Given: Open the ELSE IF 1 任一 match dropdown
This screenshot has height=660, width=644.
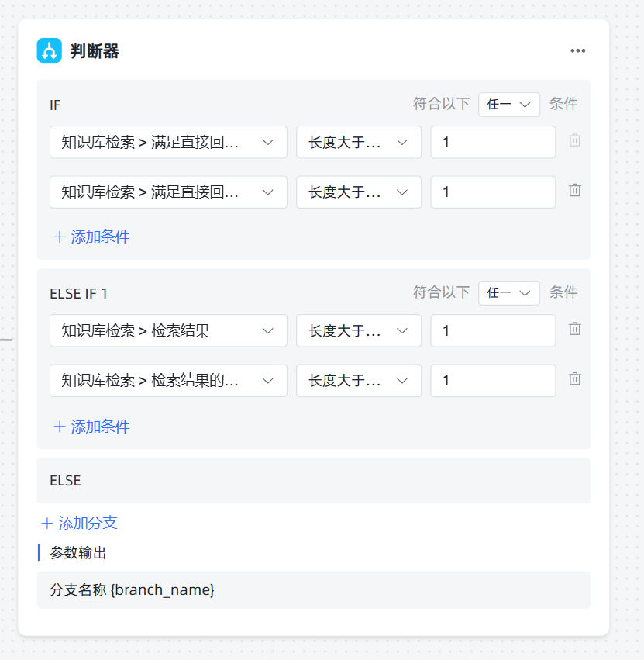Looking at the screenshot, I should click(508, 292).
